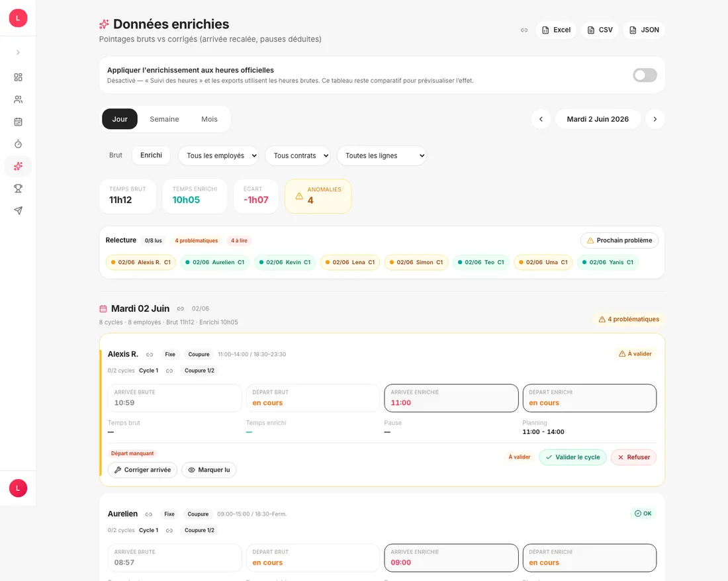Select the 02/06 Simon C1 chip
The height and width of the screenshot is (581, 728).
pos(416,262)
